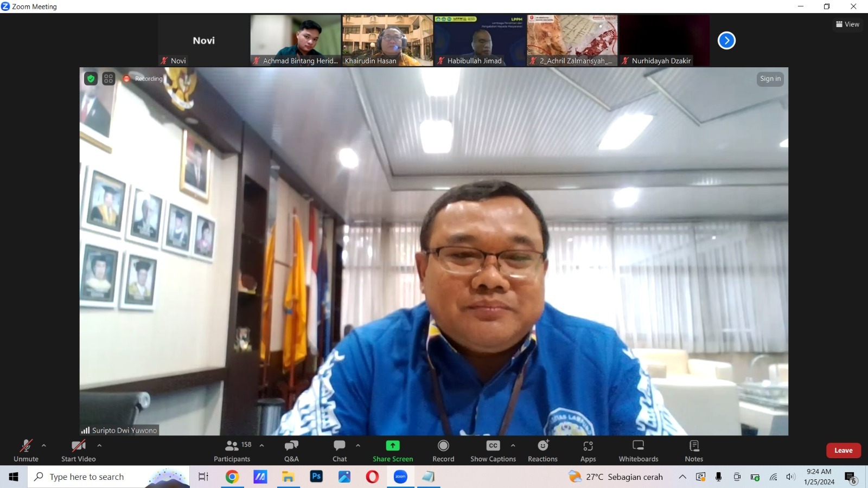
Task: Open the Participants list
Action: click(x=232, y=451)
